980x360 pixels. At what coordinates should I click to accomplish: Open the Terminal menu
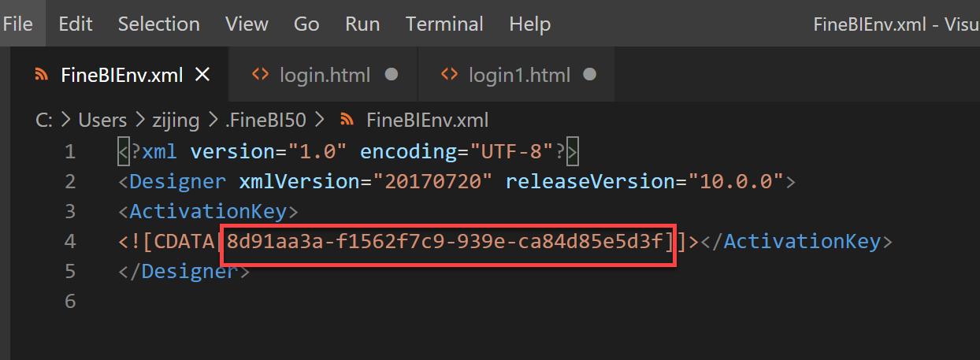point(444,24)
